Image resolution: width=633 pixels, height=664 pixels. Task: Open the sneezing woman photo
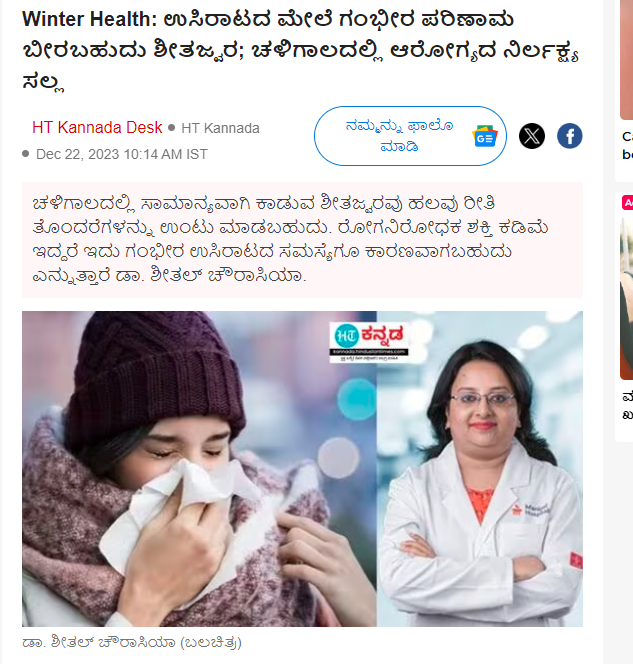(199, 469)
